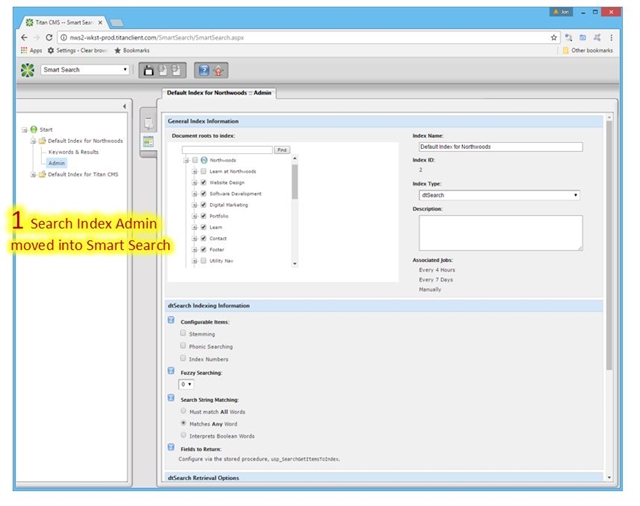The height and width of the screenshot is (506, 640).
Task: Click the document tree vertical scrollbar thumb
Action: click(x=295, y=182)
